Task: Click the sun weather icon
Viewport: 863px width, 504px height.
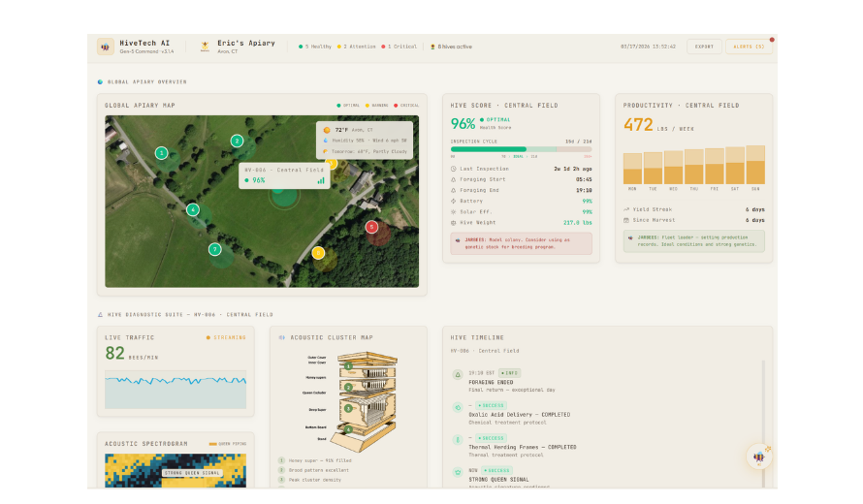Action: pos(327,130)
